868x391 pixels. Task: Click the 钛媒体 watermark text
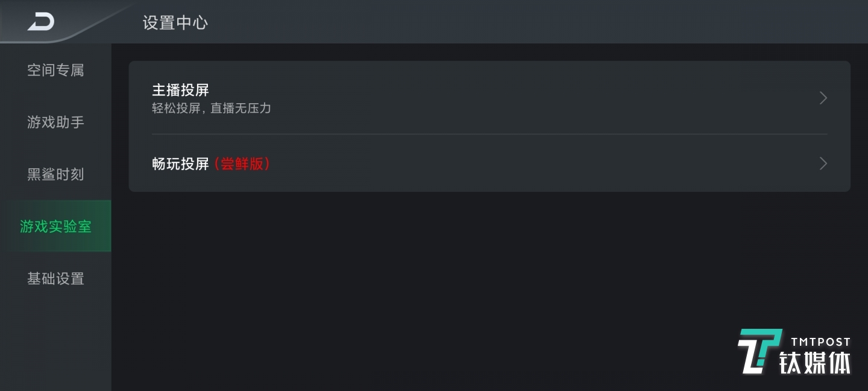(815, 362)
